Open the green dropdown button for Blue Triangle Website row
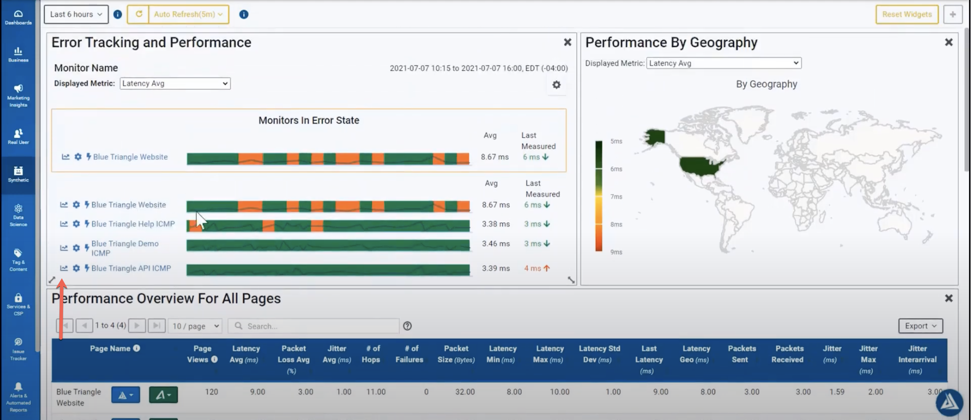The width and height of the screenshot is (980, 420). (x=163, y=395)
